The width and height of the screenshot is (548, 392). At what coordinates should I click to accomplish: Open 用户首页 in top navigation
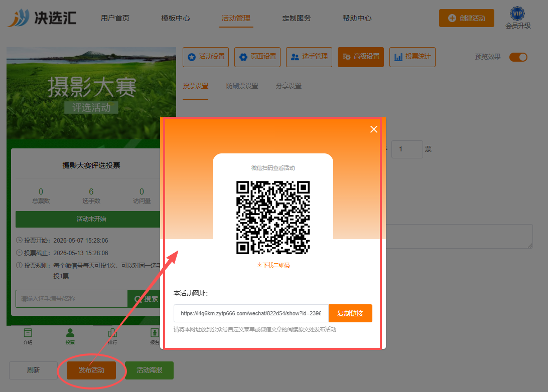click(115, 18)
